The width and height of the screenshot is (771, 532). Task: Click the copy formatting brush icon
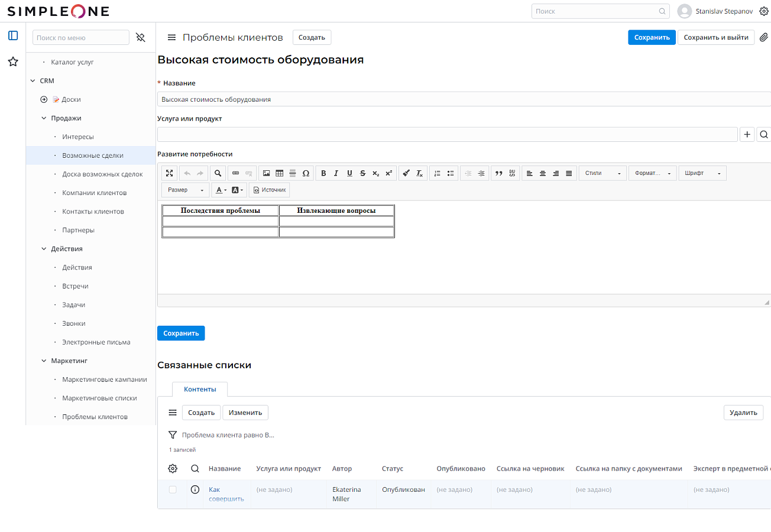406,173
